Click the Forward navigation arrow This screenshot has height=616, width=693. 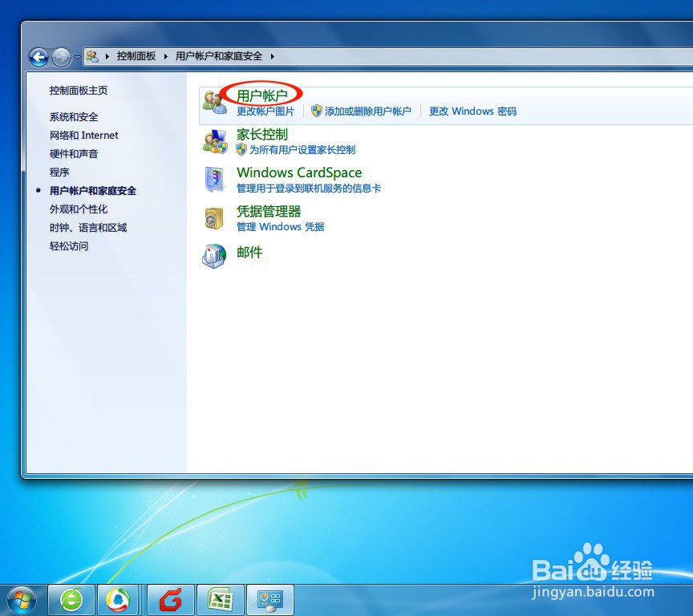coord(61,57)
